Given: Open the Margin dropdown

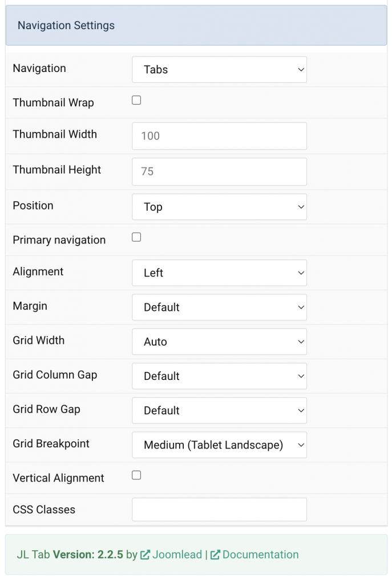Looking at the screenshot, I should (x=219, y=307).
